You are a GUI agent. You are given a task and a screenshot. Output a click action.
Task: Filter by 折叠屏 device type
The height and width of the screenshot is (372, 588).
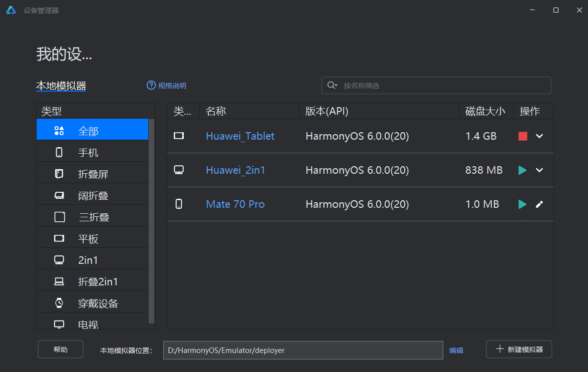92,174
